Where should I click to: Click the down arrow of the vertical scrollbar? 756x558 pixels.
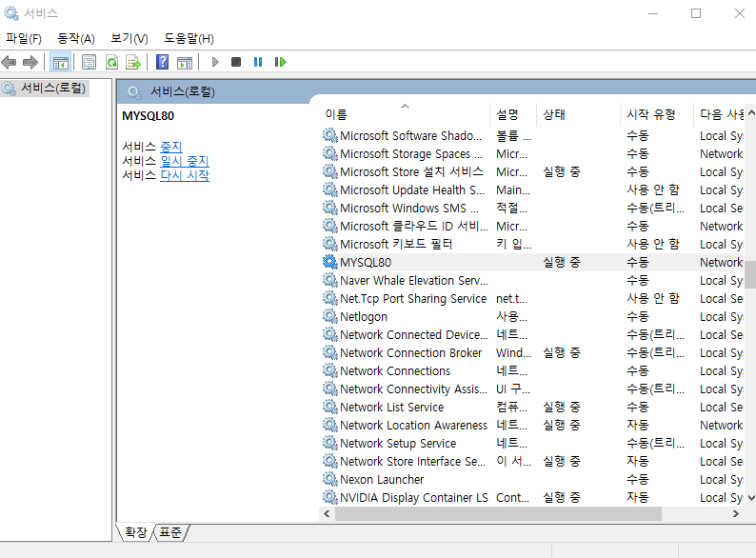tap(750, 498)
